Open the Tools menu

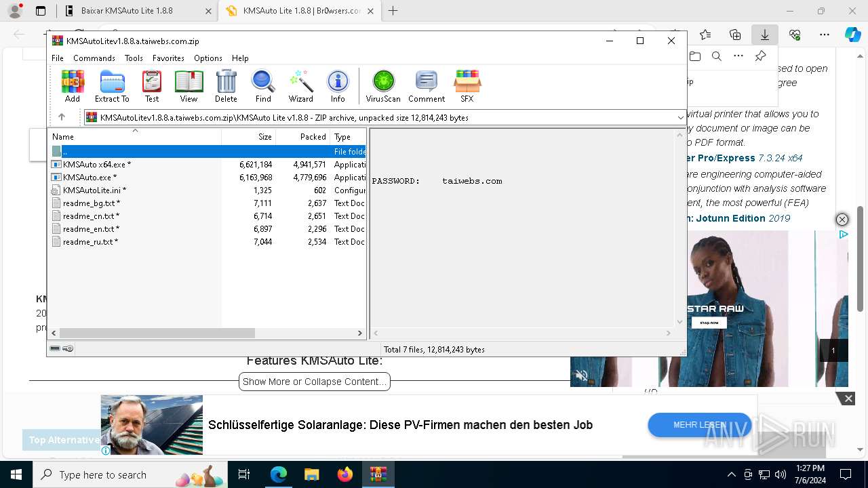point(134,58)
